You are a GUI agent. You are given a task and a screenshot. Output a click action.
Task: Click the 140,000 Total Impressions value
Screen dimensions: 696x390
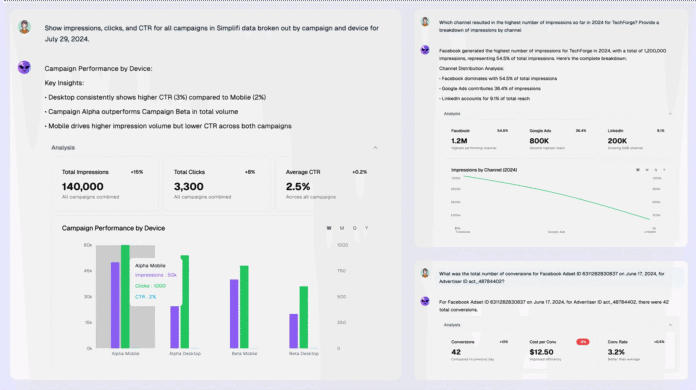(x=83, y=187)
